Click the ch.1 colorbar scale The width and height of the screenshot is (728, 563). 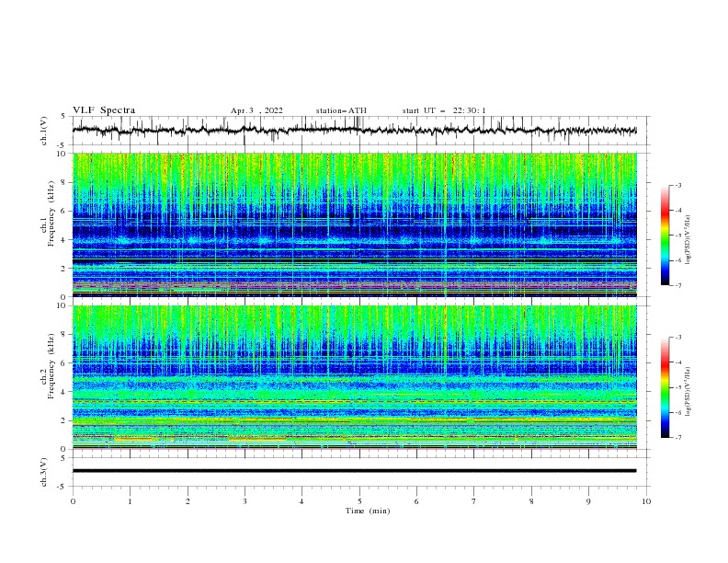click(665, 236)
